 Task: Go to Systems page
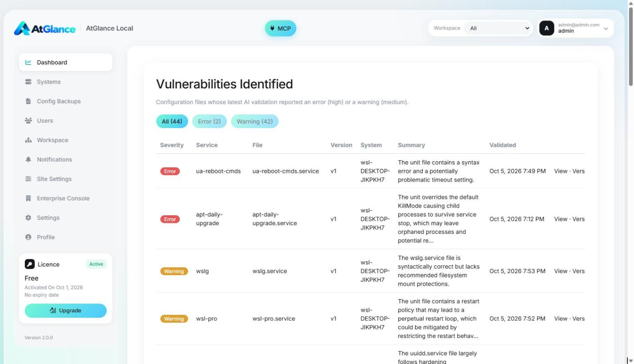(66, 82)
